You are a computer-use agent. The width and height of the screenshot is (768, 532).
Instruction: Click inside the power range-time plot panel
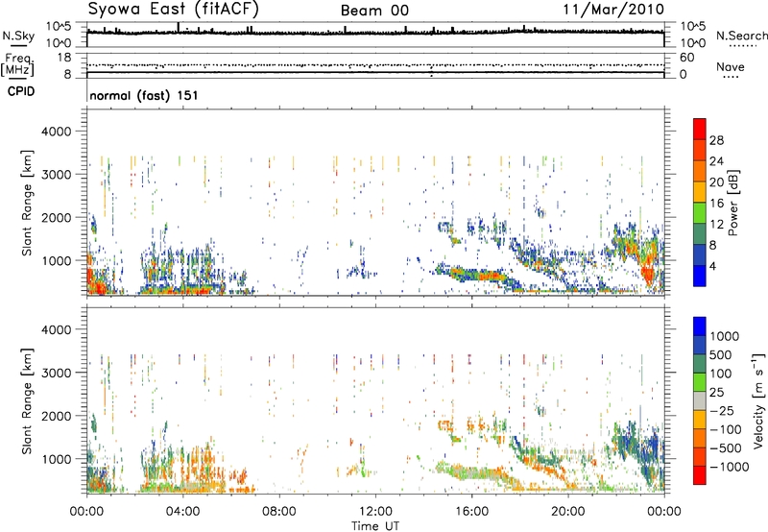point(375,203)
